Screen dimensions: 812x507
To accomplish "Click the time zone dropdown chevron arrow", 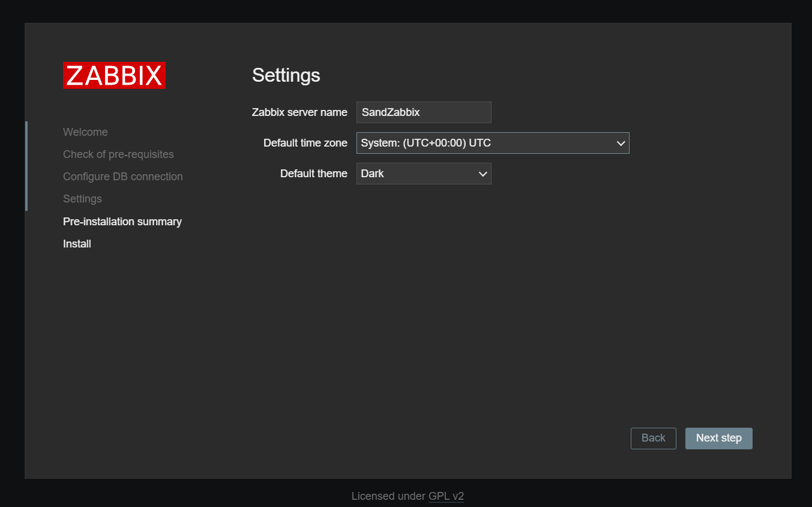I will 621,144.
